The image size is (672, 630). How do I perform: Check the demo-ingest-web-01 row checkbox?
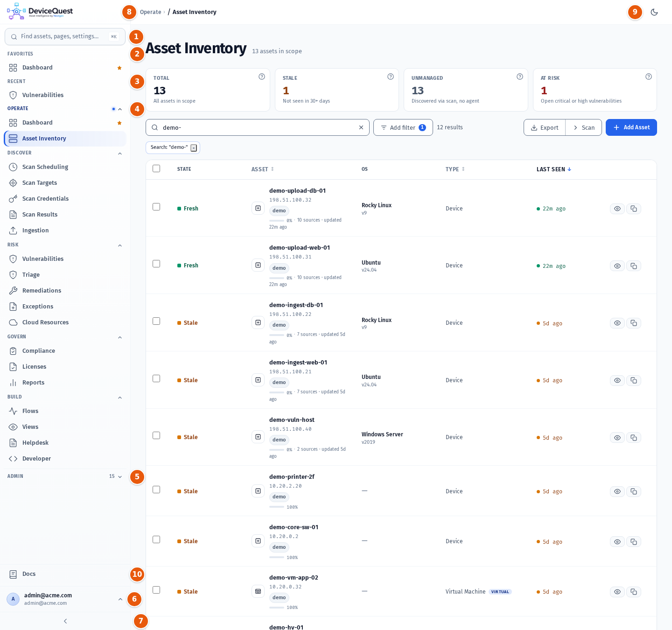pyautogui.click(x=156, y=378)
